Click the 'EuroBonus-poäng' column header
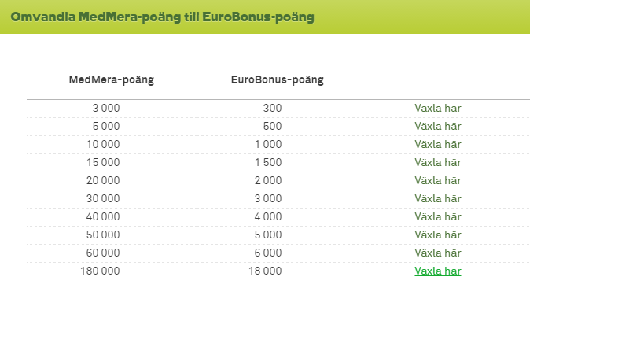Screen dimensions: 644x362 click(278, 79)
